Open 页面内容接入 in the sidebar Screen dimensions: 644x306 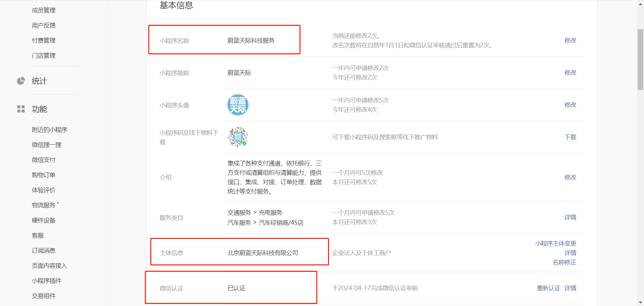point(50,266)
